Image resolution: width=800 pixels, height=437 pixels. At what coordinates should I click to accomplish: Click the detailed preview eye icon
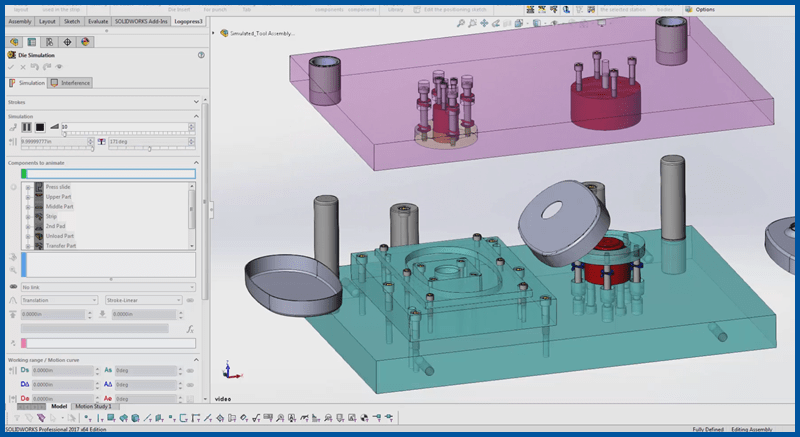[x=59, y=67]
